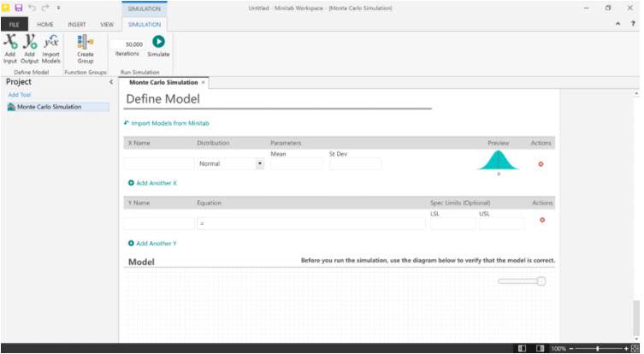
Task: Open the Distribution dropdown showing Normal
Action: coord(260,163)
